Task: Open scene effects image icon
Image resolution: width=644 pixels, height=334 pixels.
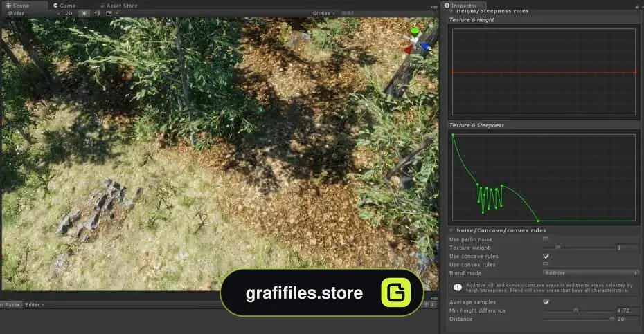Action: [109, 13]
